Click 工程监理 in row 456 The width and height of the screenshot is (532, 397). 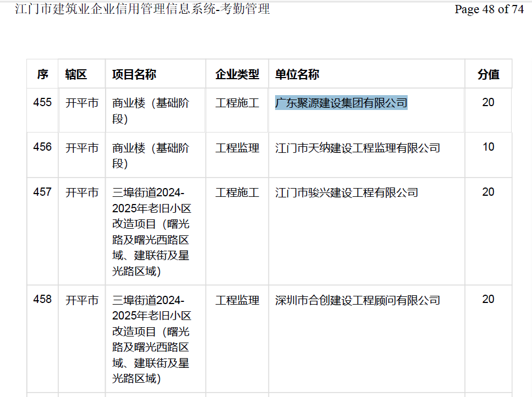pyautogui.click(x=237, y=147)
